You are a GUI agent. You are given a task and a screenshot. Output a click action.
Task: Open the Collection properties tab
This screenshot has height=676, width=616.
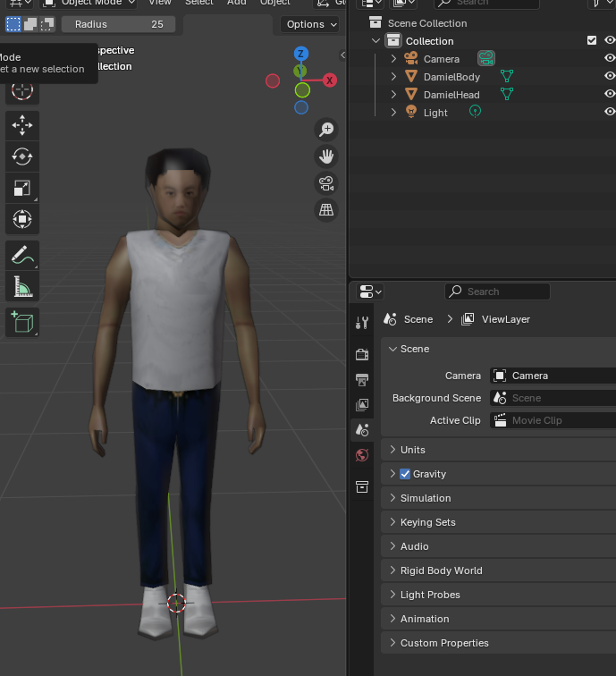[362, 487]
